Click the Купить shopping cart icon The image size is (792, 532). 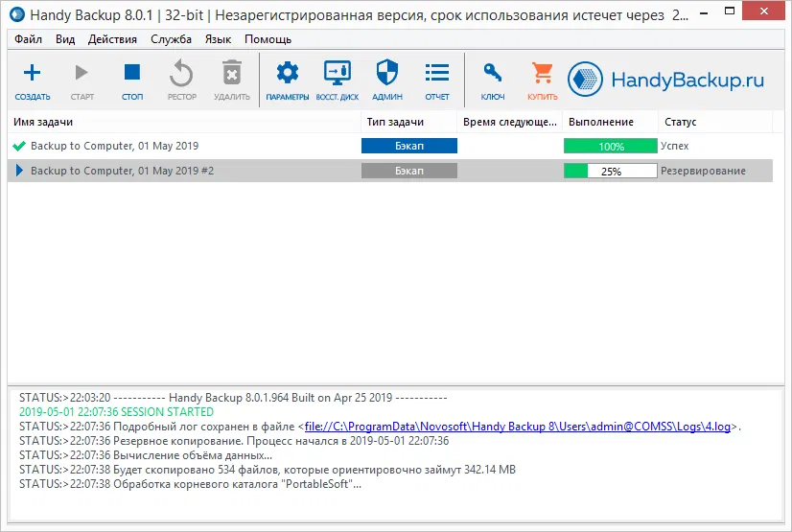point(543,73)
